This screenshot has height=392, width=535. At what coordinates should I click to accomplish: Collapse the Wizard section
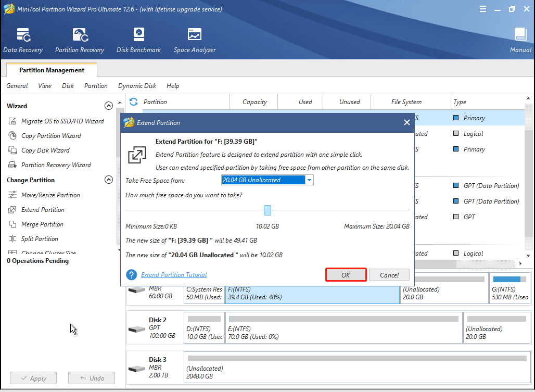pos(109,105)
